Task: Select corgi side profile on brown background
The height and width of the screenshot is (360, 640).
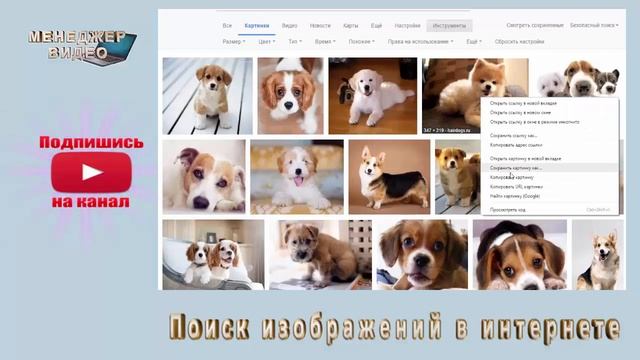Action: click(x=389, y=177)
